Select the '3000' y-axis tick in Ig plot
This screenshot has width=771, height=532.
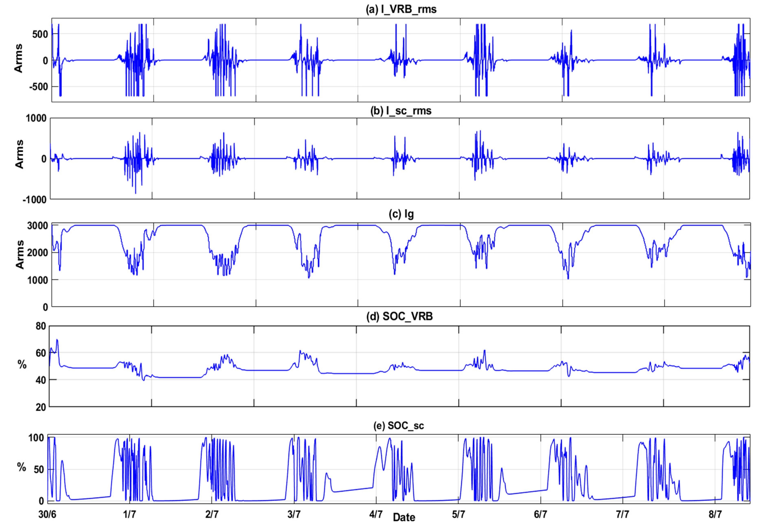[x=37, y=226]
